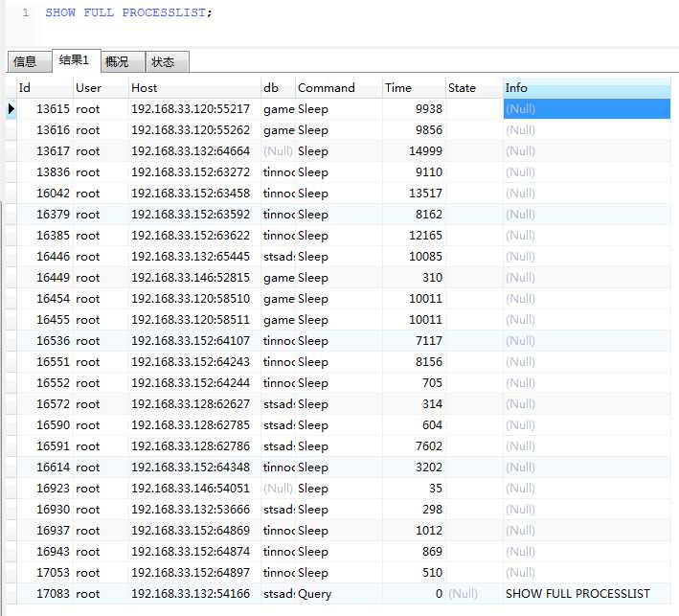Select Id cell 16923
The image size is (679, 616).
click(45, 489)
